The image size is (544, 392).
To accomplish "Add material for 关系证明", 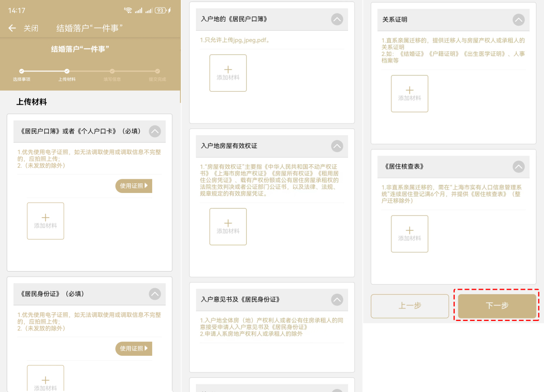I will click(x=410, y=94).
